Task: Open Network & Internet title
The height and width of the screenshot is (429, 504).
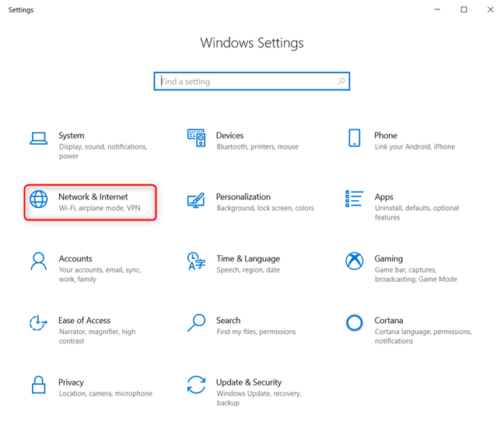Action: [93, 197]
